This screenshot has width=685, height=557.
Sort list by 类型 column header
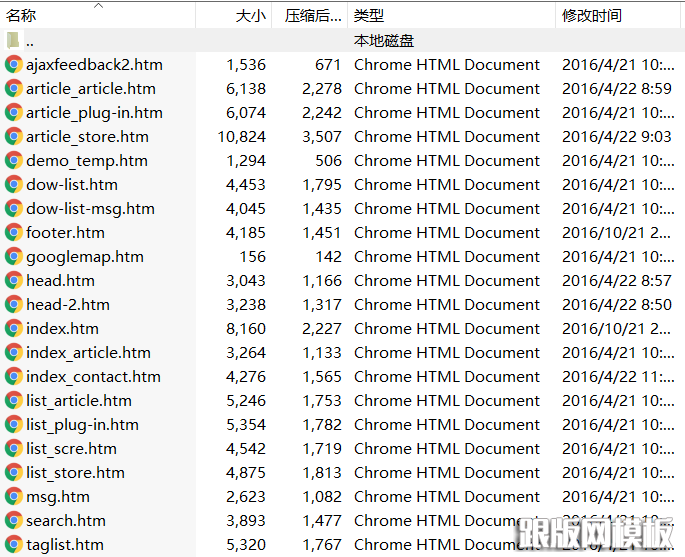(369, 16)
